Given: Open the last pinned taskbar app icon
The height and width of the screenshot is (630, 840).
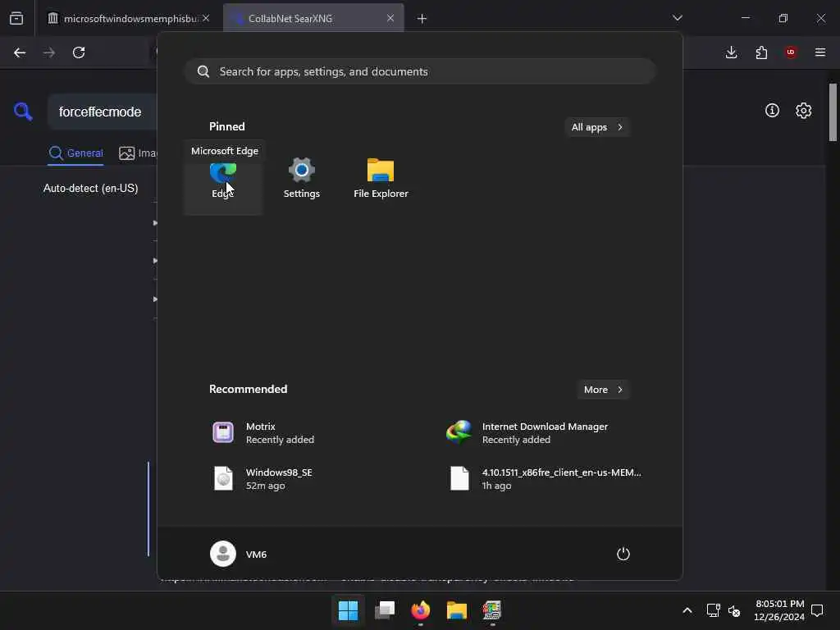Looking at the screenshot, I should click(x=492, y=609).
